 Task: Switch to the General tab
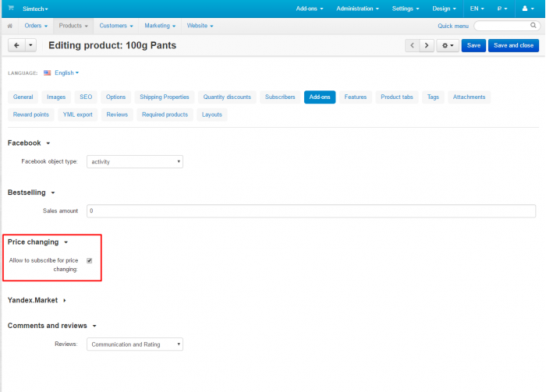(x=23, y=97)
